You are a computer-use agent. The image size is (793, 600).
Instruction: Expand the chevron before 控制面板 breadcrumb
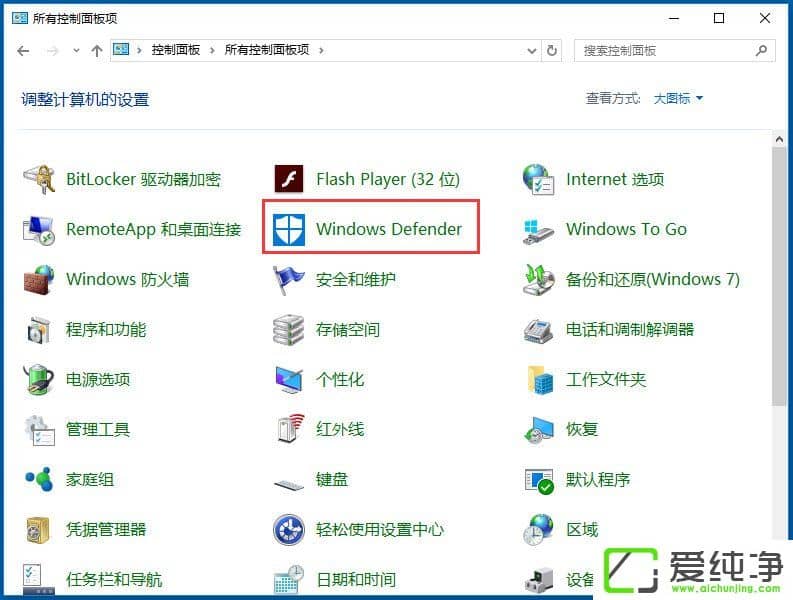(139, 50)
